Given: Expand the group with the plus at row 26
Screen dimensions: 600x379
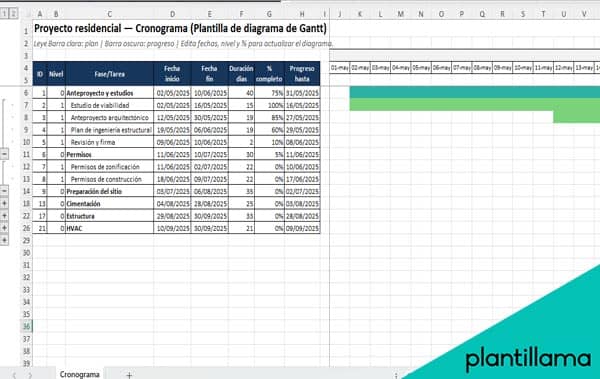Looking at the screenshot, I should (x=4, y=228).
